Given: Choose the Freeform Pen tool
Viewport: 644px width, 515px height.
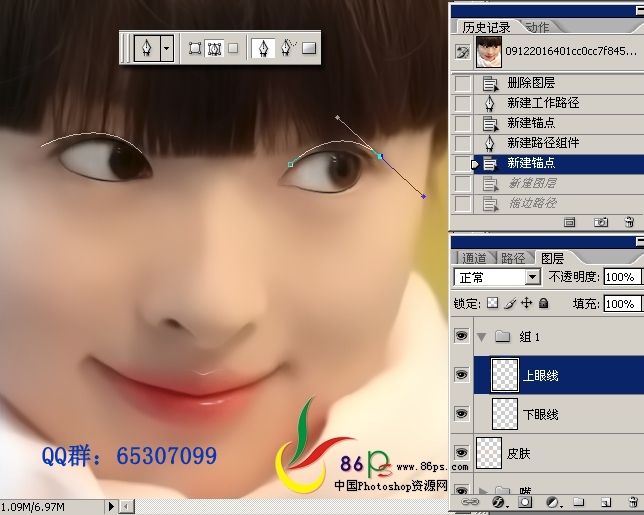Looking at the screenshot, I should tap(288, 48).
